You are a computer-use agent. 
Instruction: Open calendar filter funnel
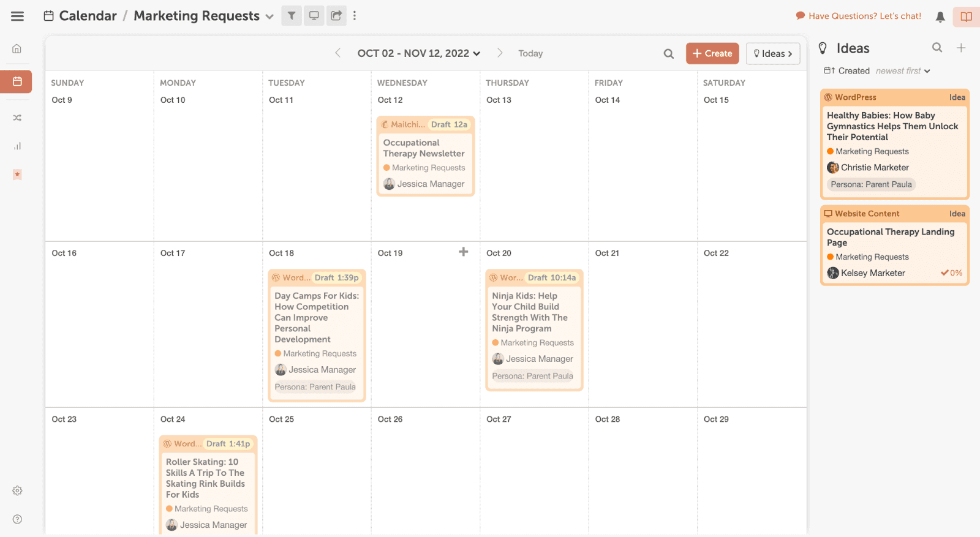(x=292, y=16)
